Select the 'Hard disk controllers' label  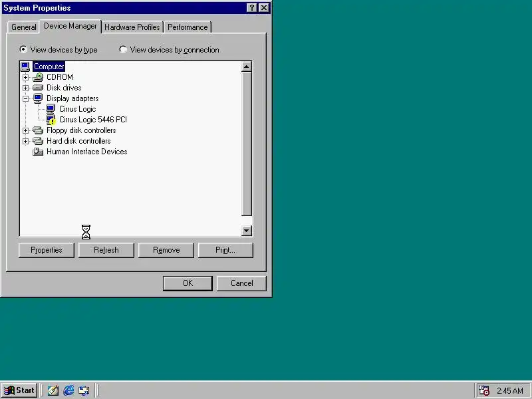[78, 141]
